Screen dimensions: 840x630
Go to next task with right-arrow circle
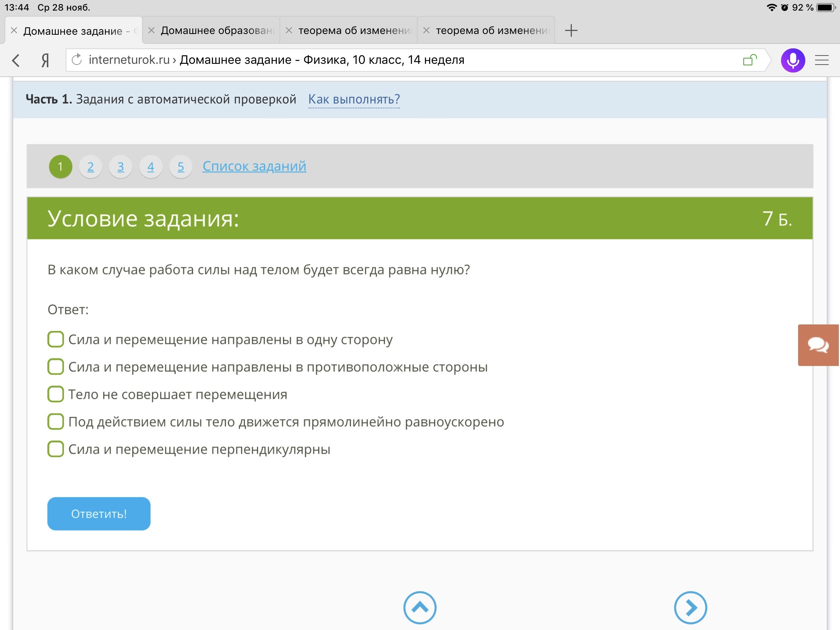pos(690,607)
